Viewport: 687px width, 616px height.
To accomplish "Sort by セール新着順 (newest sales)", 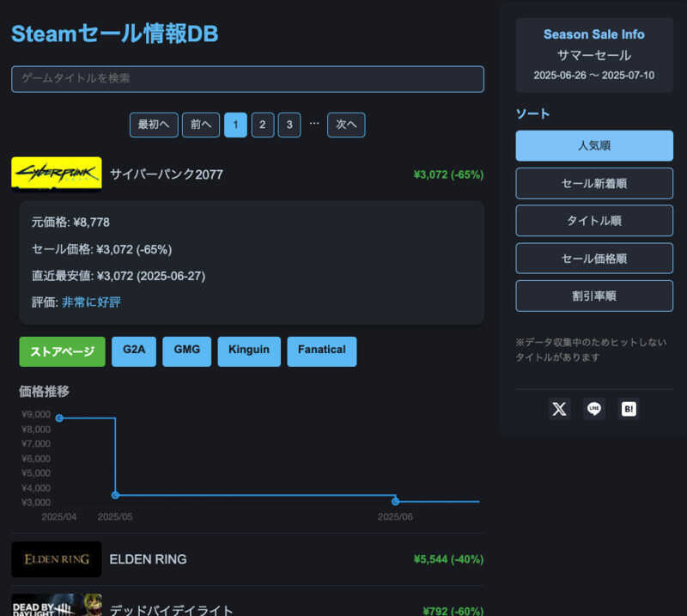I will coord(593,183).
